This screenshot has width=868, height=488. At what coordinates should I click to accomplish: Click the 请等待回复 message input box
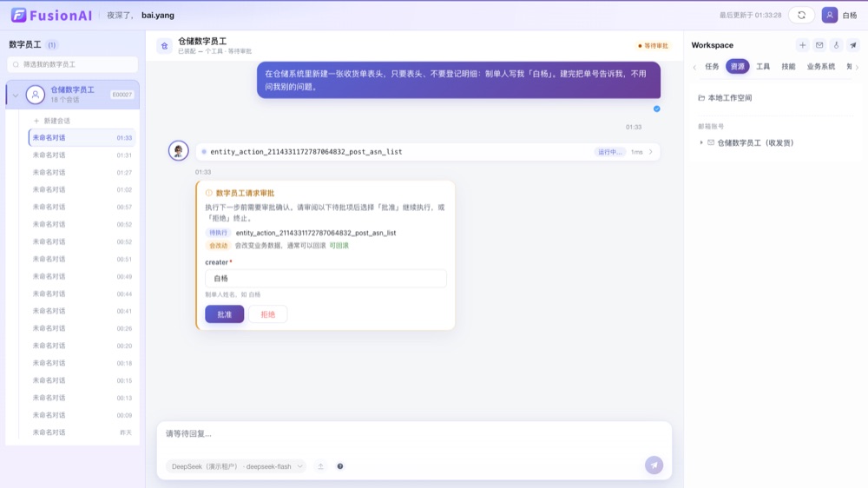click(414, 433)
